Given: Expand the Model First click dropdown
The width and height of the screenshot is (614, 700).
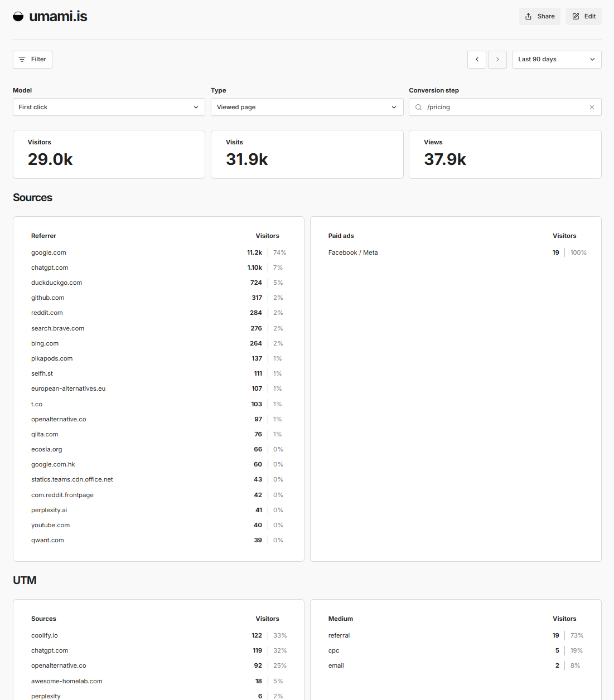Looking at the screenshot, I should (x=109, y=107).
